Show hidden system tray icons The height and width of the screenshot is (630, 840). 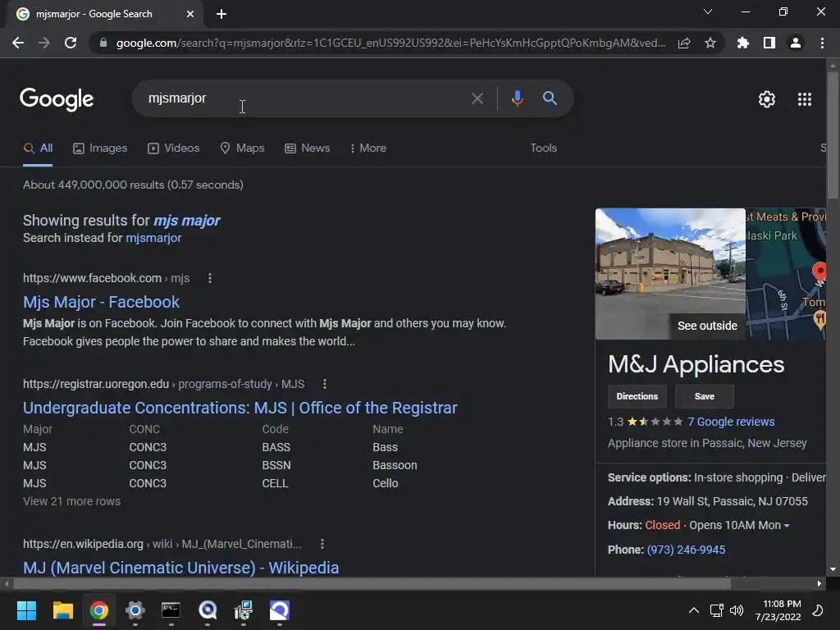(x=694, y=610)
